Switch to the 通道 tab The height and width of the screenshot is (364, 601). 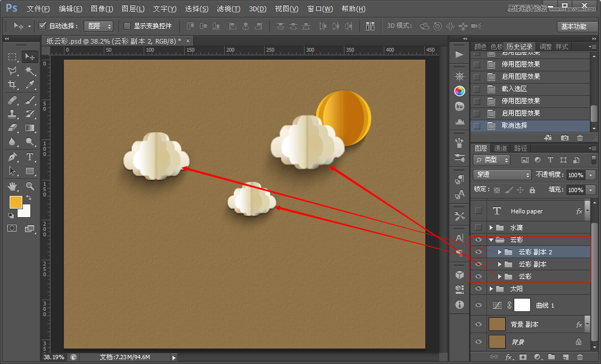pyautogui.click(x=500, y=148)
